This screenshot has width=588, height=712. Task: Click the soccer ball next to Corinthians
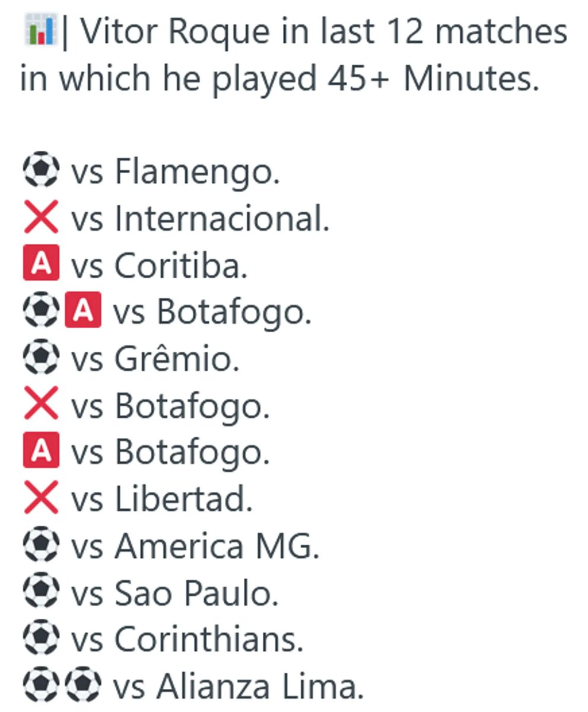(x=41, y=639)
